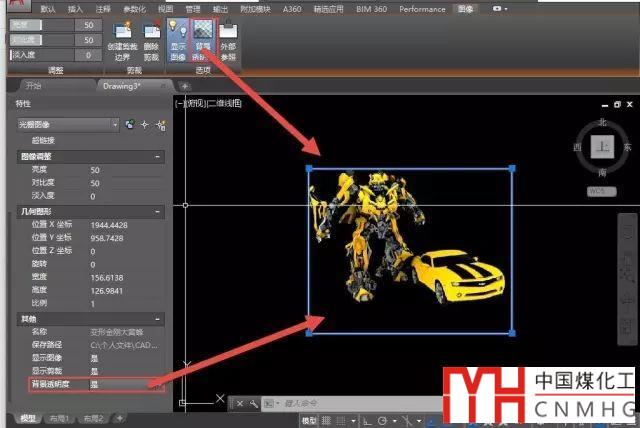Viewport: 640px width, 428px height.
Task: Click the ViewCube top face
Action: click(602, 147)
